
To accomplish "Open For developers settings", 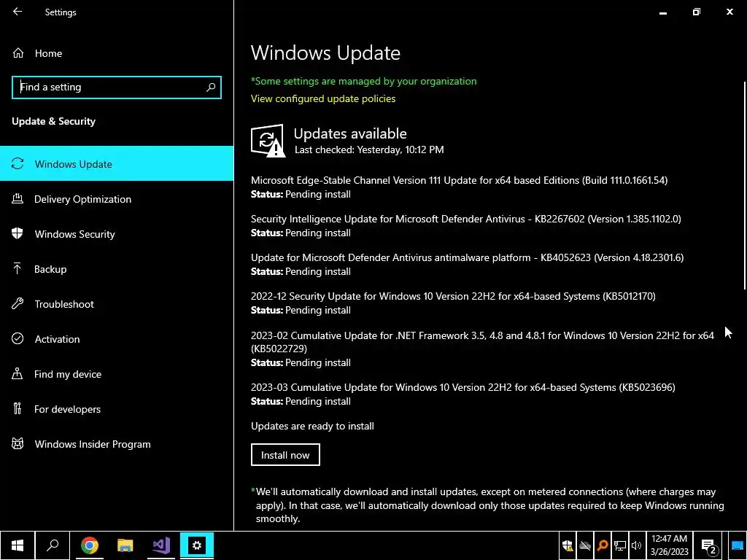I will click(117, 409).
